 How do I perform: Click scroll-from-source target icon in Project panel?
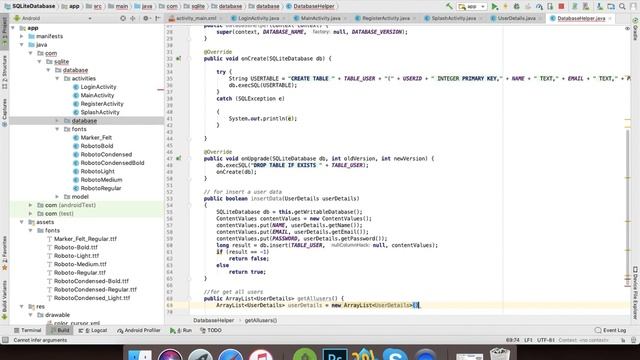[x=123, y=18]
